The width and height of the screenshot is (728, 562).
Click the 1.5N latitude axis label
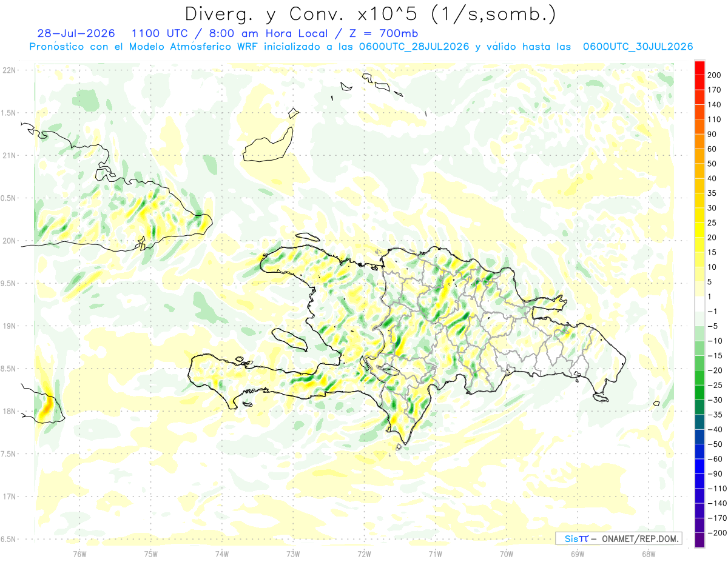[x=9, y=113]
